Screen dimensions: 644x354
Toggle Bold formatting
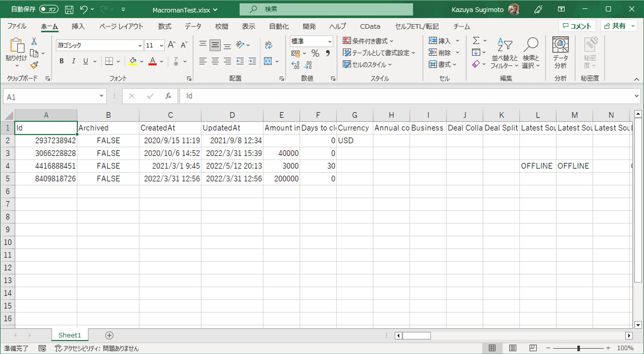pyautogui.click(x=61, y=61)
